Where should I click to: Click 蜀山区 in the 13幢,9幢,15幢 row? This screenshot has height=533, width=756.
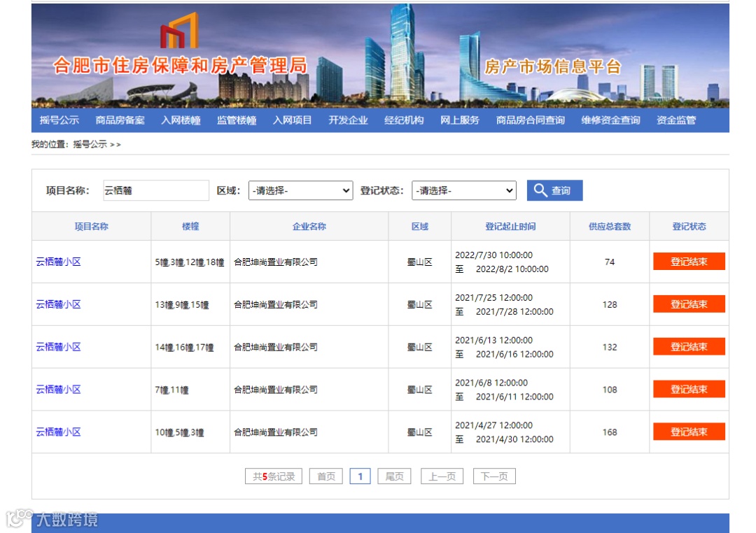click(420, 304)
